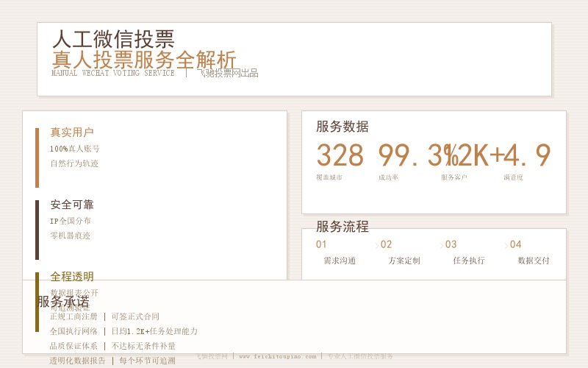Click the '满意度' stat label
Screen dimensions: 588x368
(513, 177)
